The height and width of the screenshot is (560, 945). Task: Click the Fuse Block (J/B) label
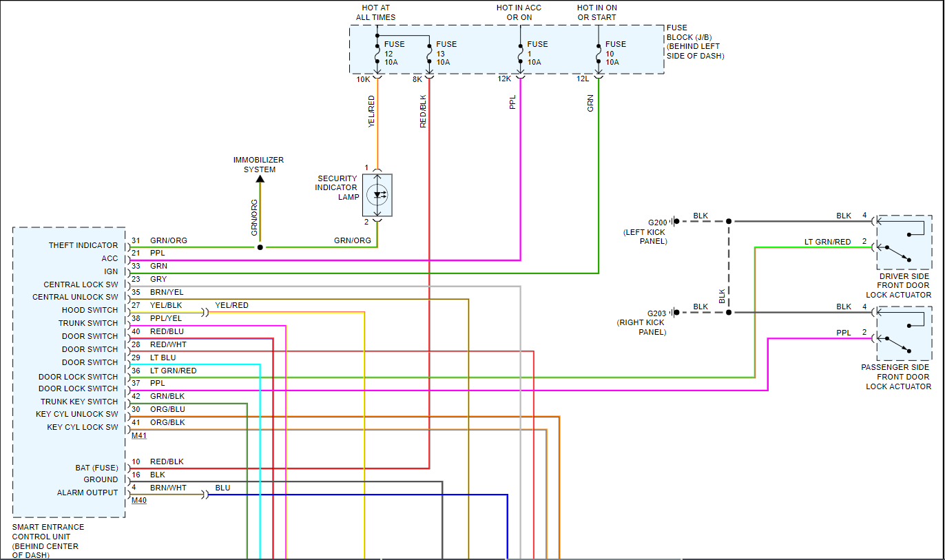click(x=696, y=42)
